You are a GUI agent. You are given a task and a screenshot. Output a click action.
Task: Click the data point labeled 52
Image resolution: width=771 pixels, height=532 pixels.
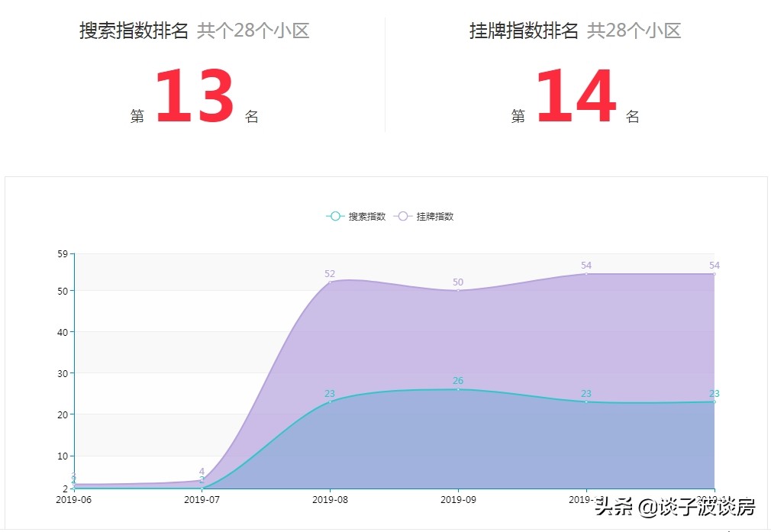point(330,282)
